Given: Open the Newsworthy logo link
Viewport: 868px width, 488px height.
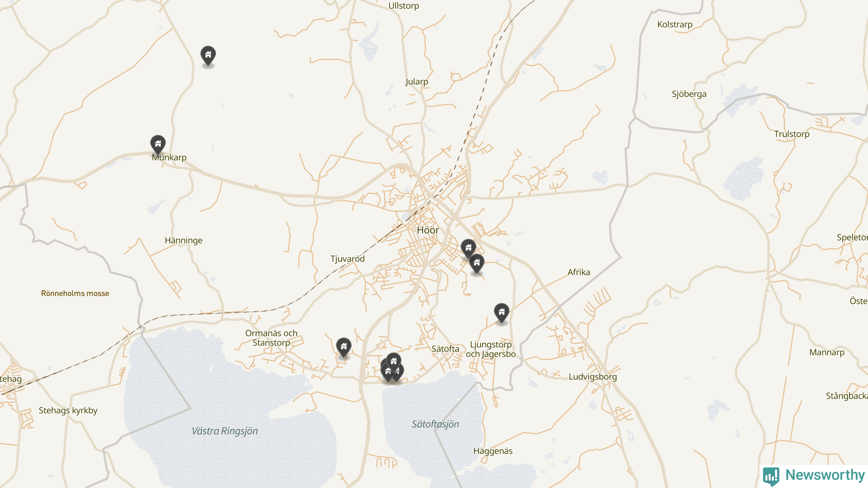Looking at the screenshot, I should click(x=814, y=475).
